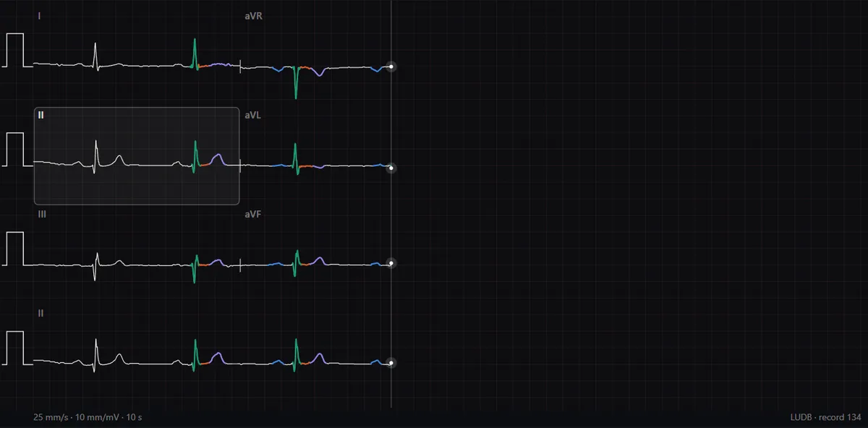Click the cursor handle on the aVF trace
The image size is (868, 428).
pyautogui.click(x=391, y=263)
